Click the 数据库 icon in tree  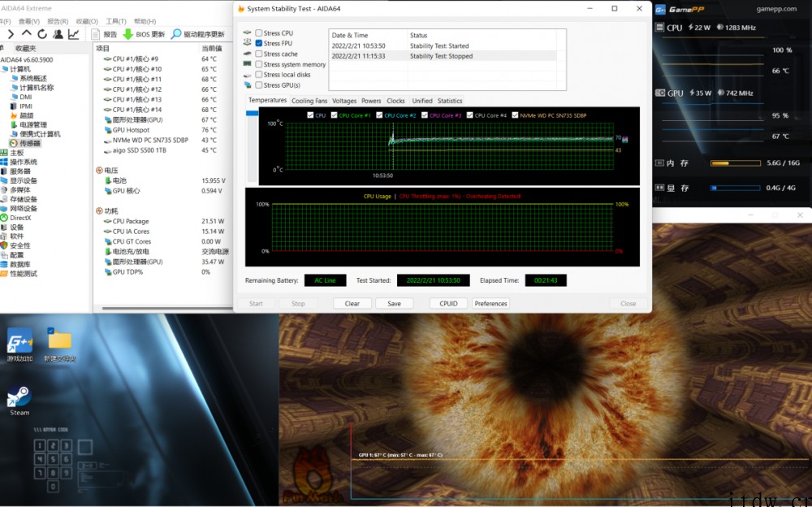click(4, 264)
